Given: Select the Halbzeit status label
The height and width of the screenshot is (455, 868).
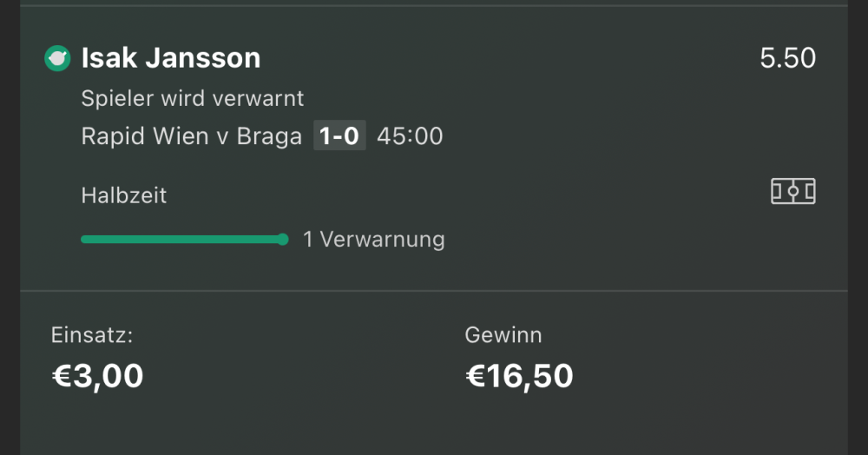Looking at the screenshot, I should coord(124,195).
